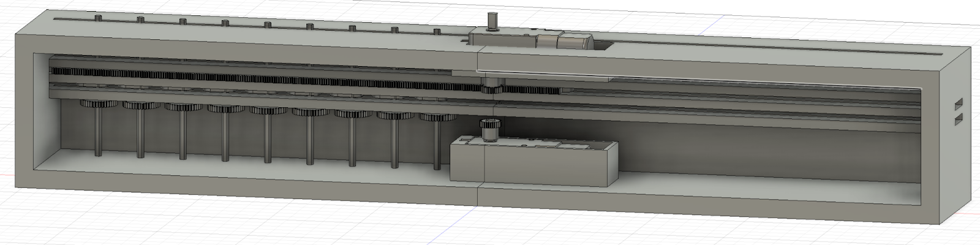Viewport: 980px width, 245px height.
Task: Click the leftmost peg on the enclosure top surface
Action: (98, 20)
